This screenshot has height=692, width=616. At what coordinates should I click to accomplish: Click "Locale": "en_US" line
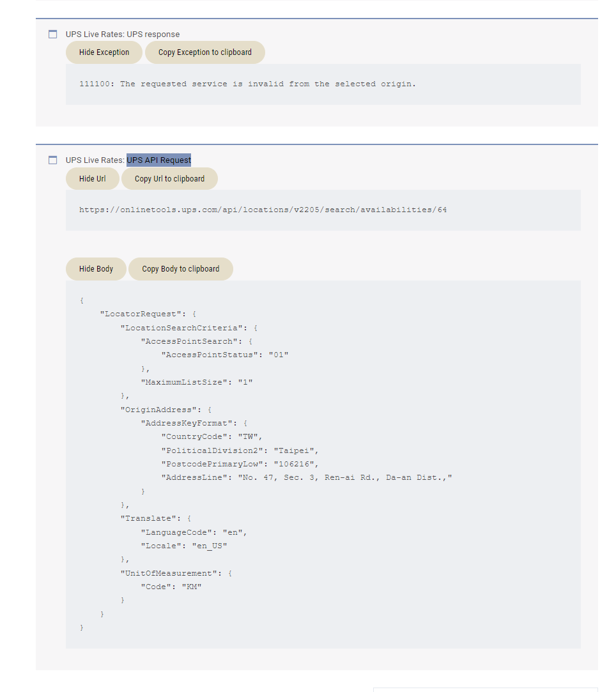(184, 546)
